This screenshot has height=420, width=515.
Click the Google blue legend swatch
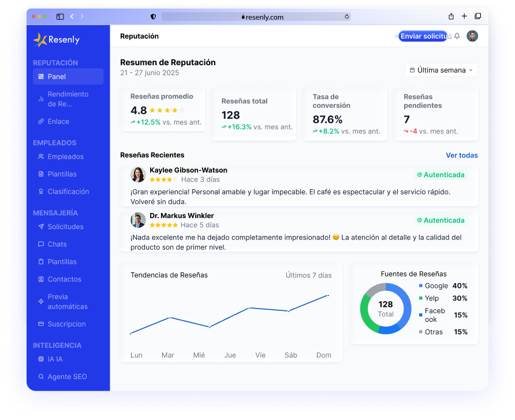pos(421,286)
